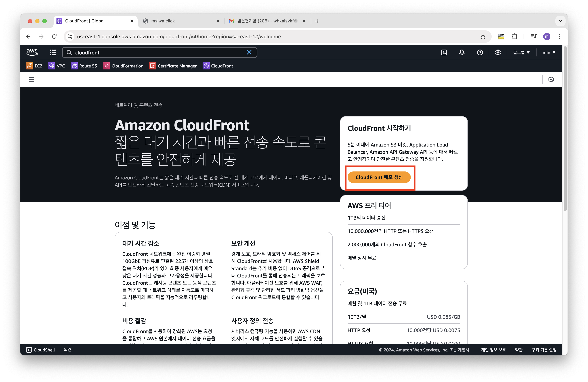Launch CloudShell from top nav icon
The width and height of the screenshot is (588, 382).
(444, 53)
